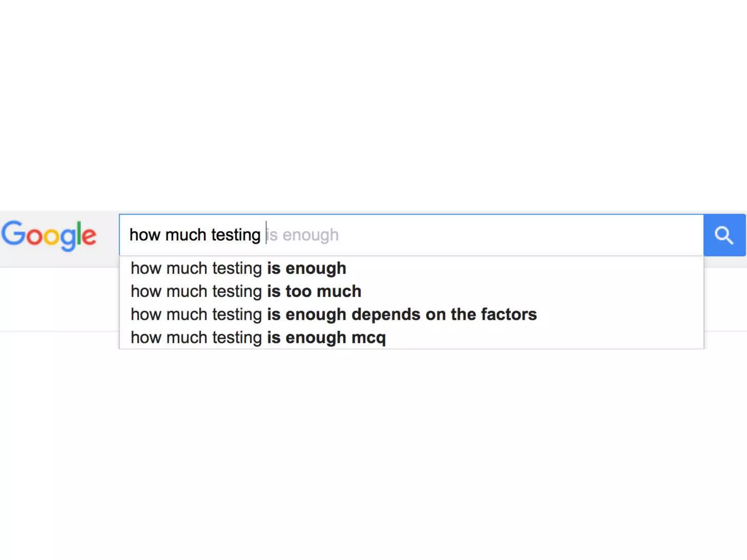Choose the "how much testing is too much" suggestion
Screen dimensions: 747x560
tap(246, 291)
